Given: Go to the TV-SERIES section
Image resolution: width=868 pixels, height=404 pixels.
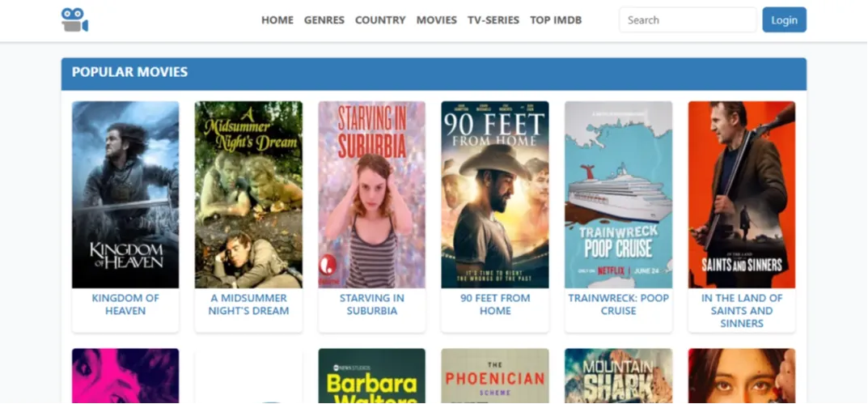Looking at the screenshot, I should pyautogui.click(x=493, y=20).
